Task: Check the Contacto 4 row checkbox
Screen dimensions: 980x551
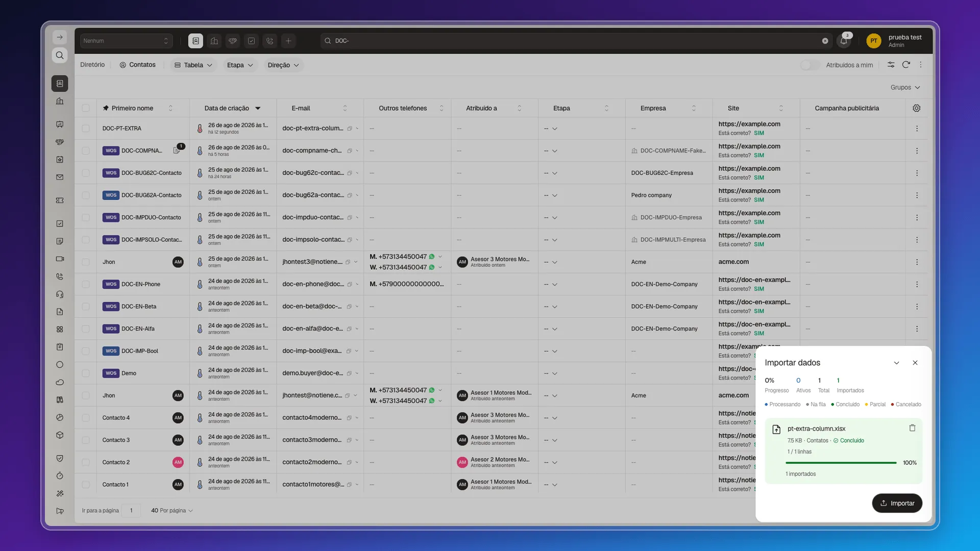Action: pyautogui.click(x=86, y=418)
